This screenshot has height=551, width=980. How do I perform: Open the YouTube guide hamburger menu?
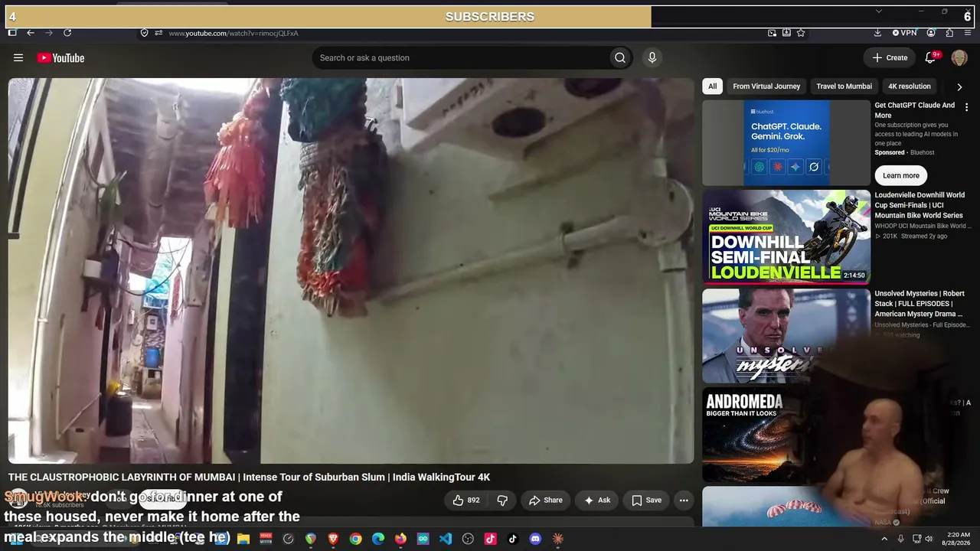18,57
